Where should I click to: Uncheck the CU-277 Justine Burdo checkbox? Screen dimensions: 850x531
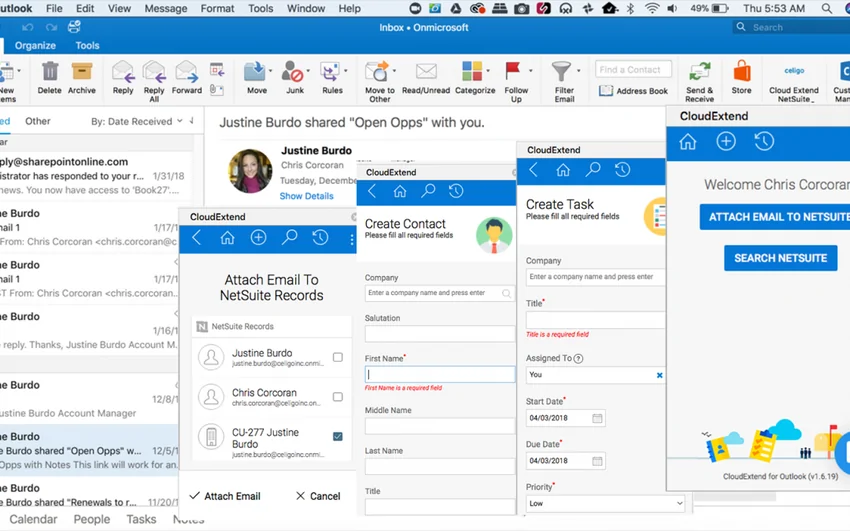[x=337, y=437]
